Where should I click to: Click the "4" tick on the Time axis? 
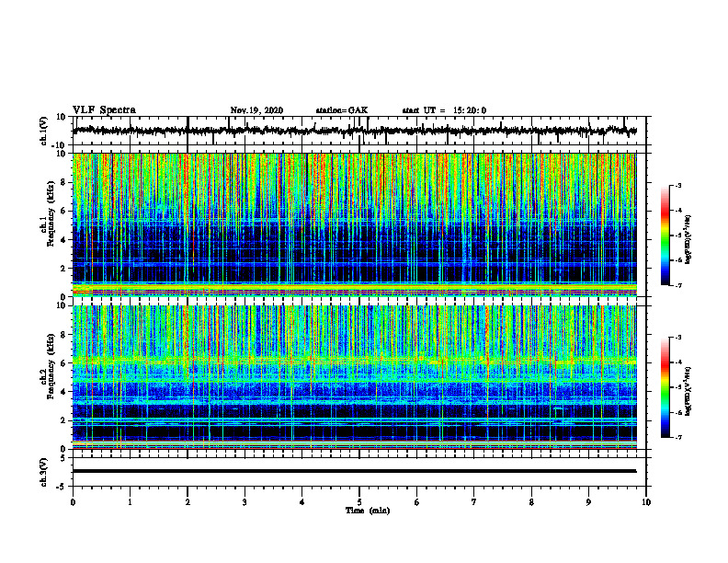(x=302, y=502)
